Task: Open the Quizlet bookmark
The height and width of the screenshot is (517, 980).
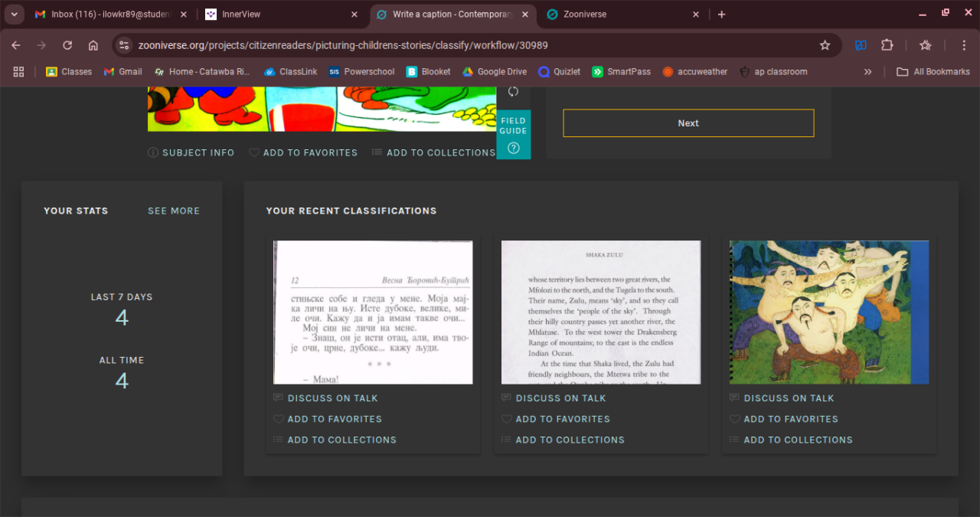Action: (559, 71)
